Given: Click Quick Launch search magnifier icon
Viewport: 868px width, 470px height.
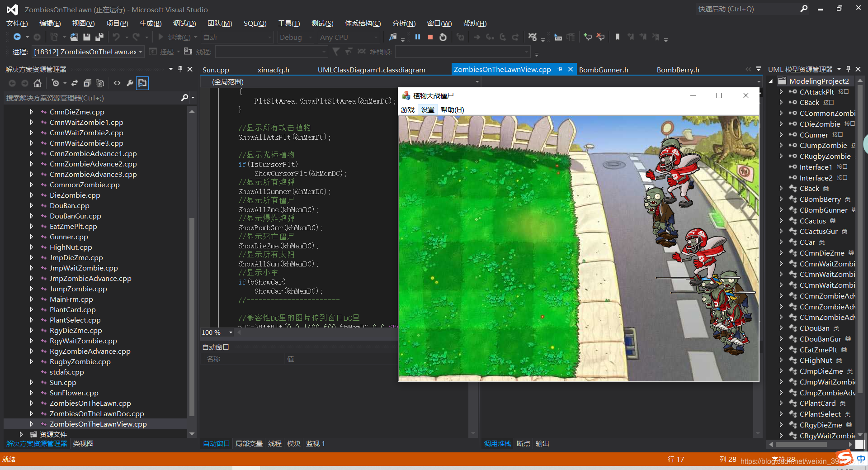Looking at the screenshot, I should coord(804,9).
